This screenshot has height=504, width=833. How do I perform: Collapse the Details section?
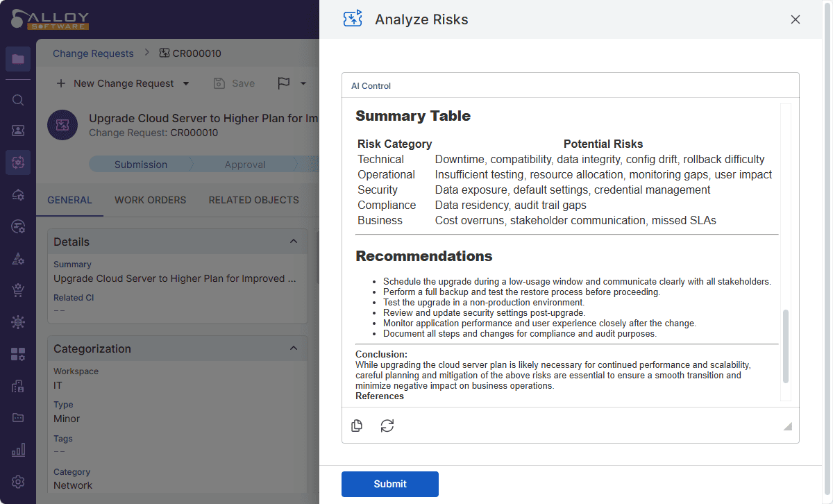click(x=294, y=242)
